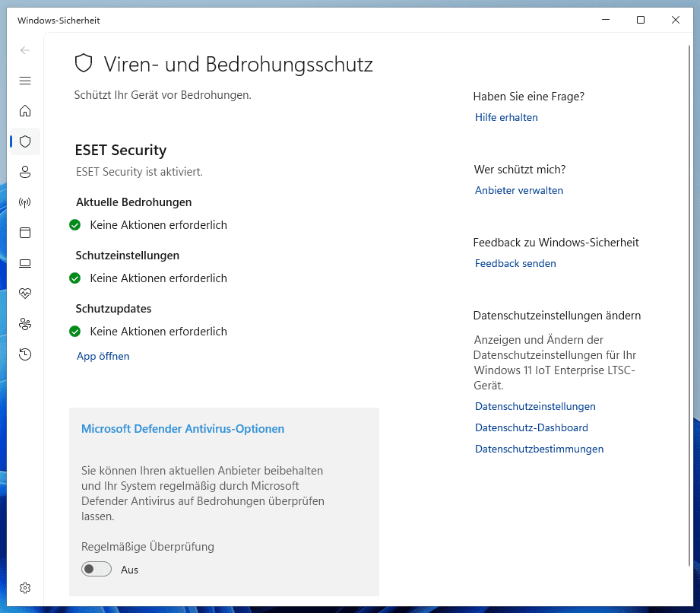The height and width of the screenshot is (613, 700).
Task: Open Device performance and health heart icon
Action: pyautogui.click(x=25, y=294)
